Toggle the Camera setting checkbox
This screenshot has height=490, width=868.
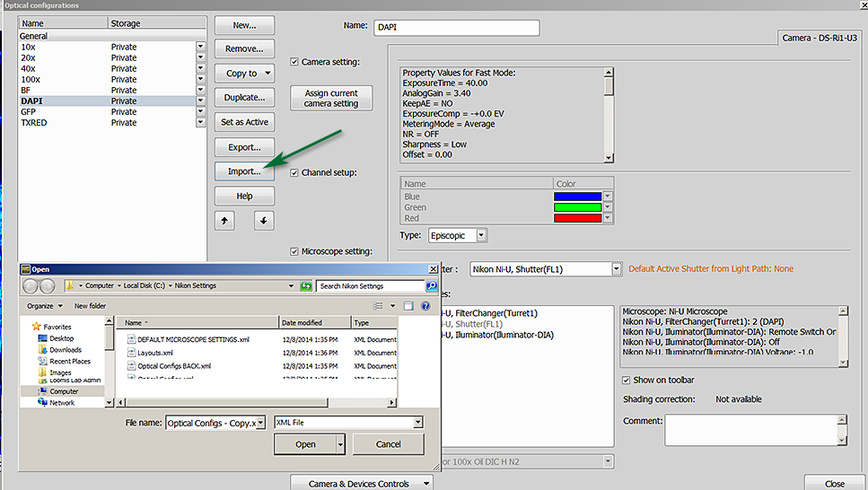[x=295, y=62]
